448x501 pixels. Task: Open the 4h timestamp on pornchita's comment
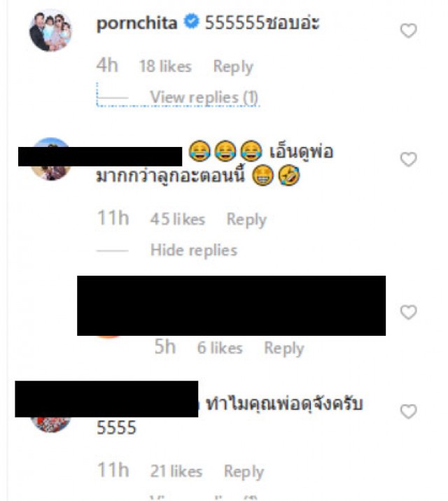(x=107, y=66)
